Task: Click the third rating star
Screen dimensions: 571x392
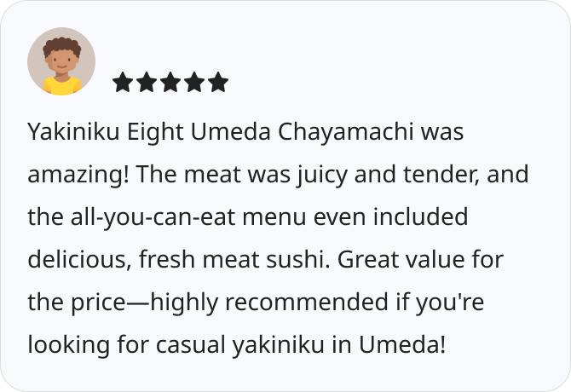Action: point(170,82)
